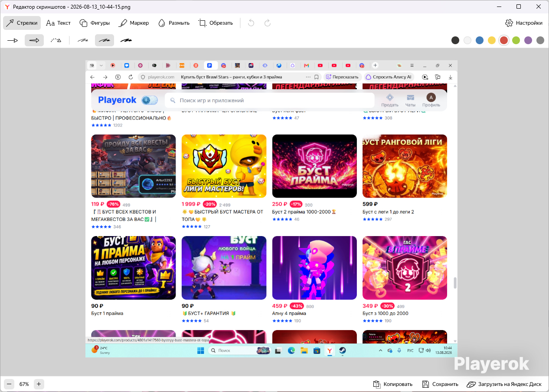Click Сохранить to save the screenshot
The image size is (549, 392).
coord(440,384)
